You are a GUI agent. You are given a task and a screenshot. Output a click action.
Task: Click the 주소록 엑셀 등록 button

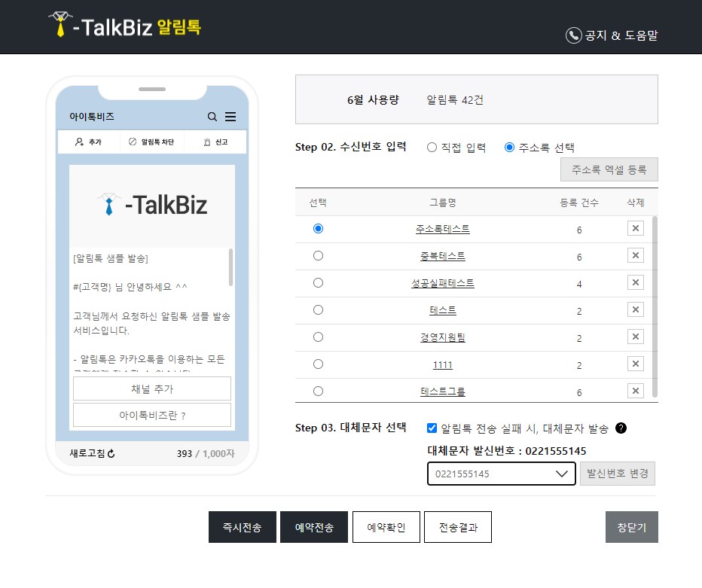[609, 169]
